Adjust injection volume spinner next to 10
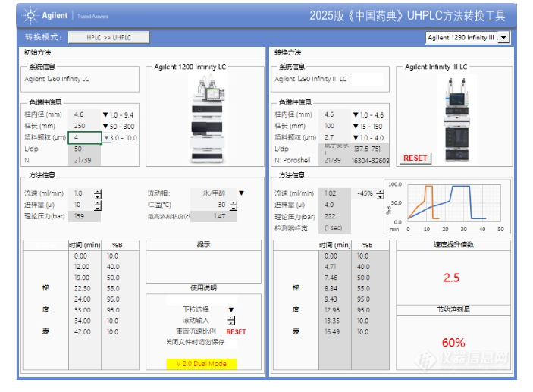Image resolution: width=533 pixels, height=392 pixels. (x=98, y=205)
